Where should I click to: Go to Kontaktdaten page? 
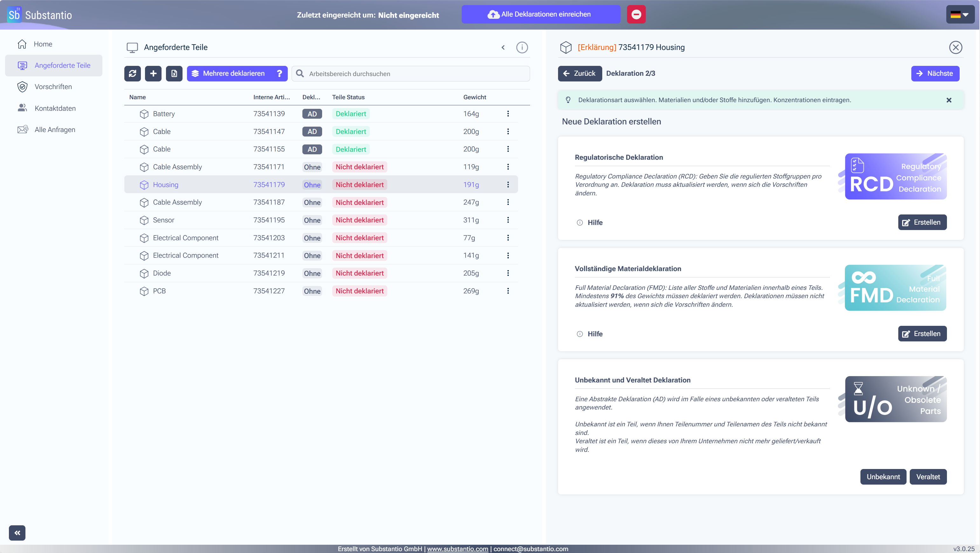coord(55,108)
